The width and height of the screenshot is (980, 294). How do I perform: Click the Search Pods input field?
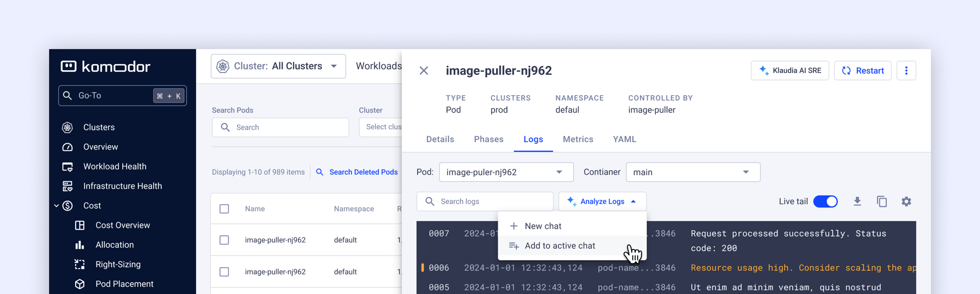point(280,127)
